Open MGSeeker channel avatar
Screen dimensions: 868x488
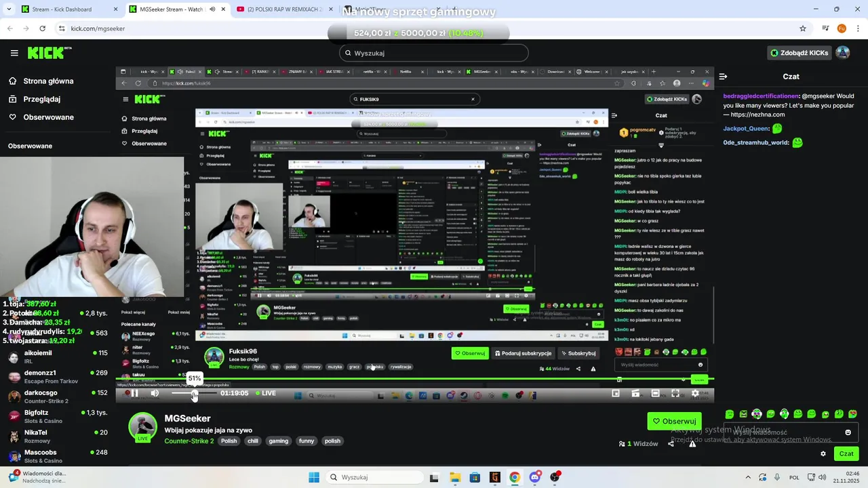(143, 427)
